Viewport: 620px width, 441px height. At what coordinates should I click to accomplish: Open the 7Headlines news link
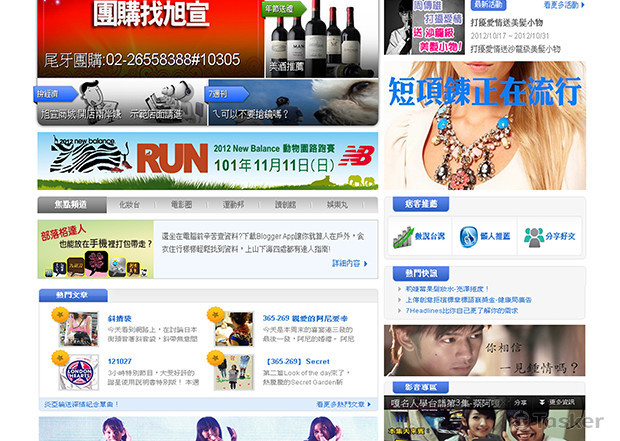pos(462,310)
